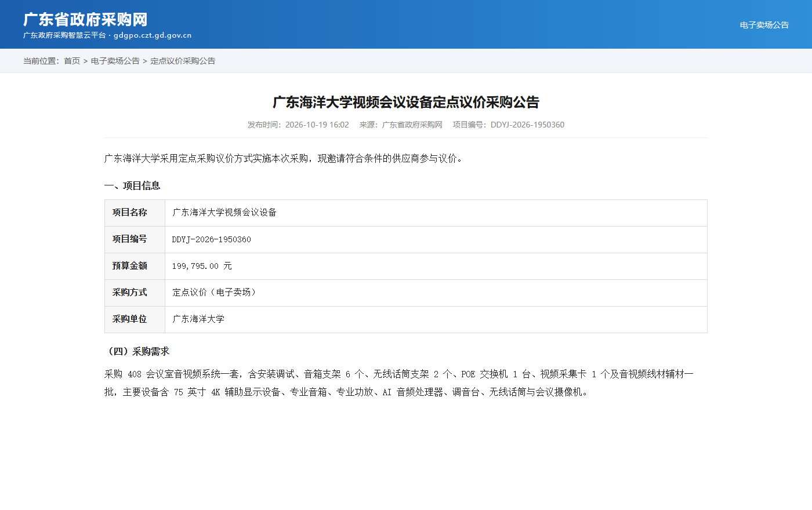The image size is (812, 510).
Task: Click the 采购单位 table label cell
Action: pyautogui.click(x=135, y=319)
